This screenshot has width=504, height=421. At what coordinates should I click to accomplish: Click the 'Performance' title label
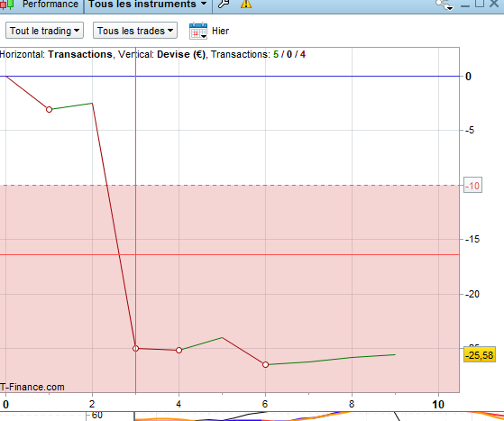pyautogui.click(x=50, y=4)
